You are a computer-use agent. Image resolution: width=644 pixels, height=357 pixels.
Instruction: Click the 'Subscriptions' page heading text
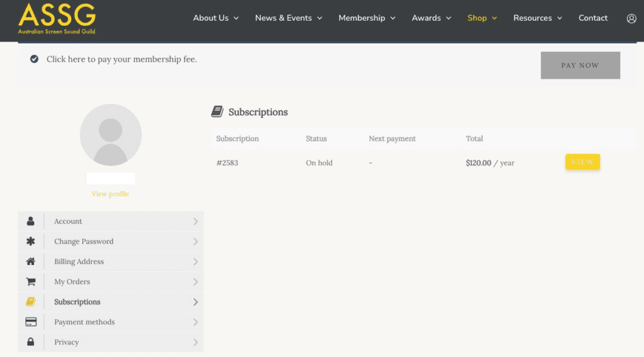pos(258,112)
